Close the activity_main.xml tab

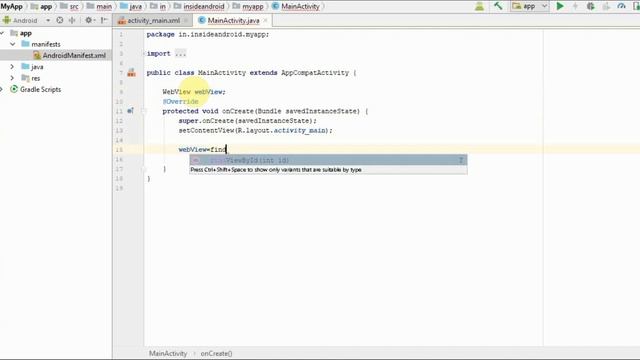pos(187,20)
